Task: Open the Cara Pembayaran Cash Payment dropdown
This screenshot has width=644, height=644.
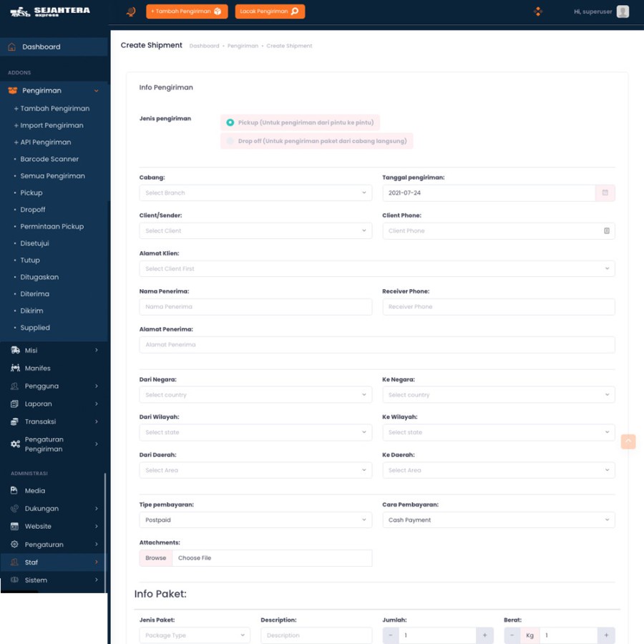Action: 499,520
